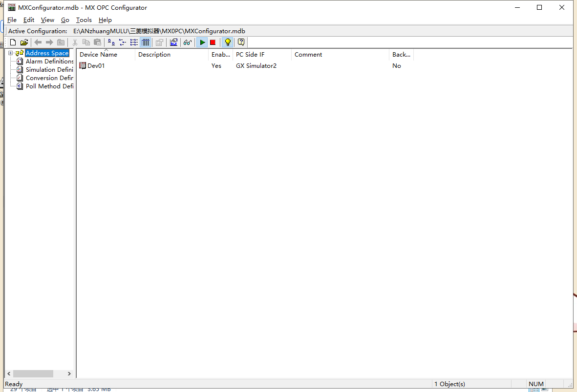The height and width of the screenshot is (392, 577).
Task: Click the Alarm Definitions node icon
Action: tap(20, 62)
